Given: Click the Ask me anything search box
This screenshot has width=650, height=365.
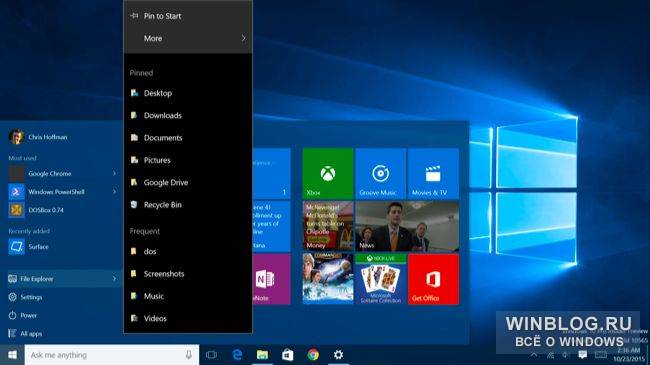Looking at the screenshot, I should 112,355.
